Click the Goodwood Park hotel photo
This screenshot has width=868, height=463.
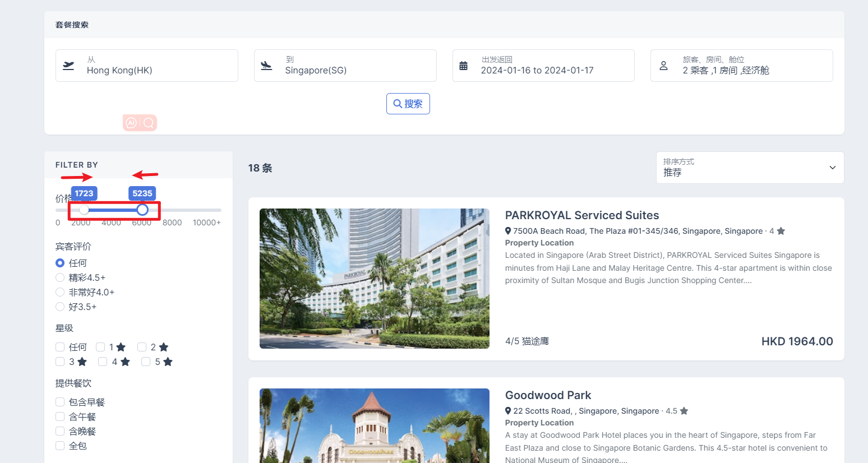(x=374, y=425)
